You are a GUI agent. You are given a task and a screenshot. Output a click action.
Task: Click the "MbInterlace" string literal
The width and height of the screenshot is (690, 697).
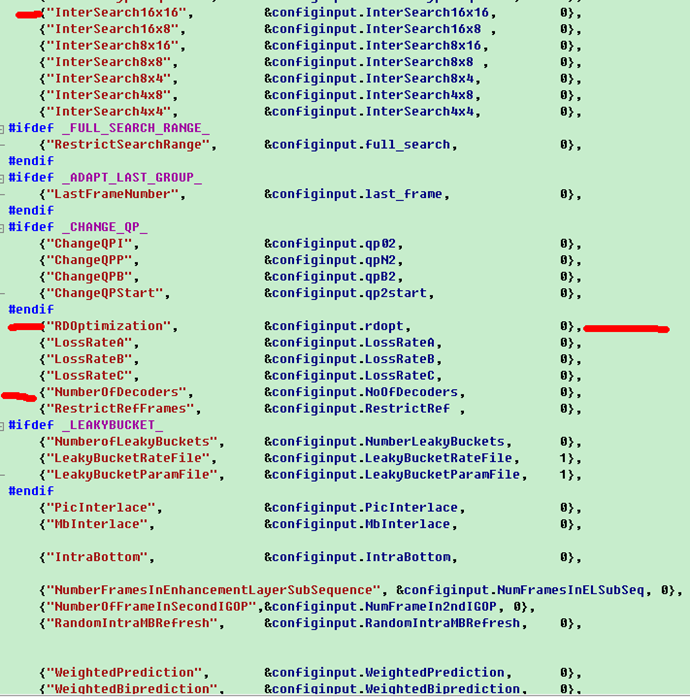[97, 524]
